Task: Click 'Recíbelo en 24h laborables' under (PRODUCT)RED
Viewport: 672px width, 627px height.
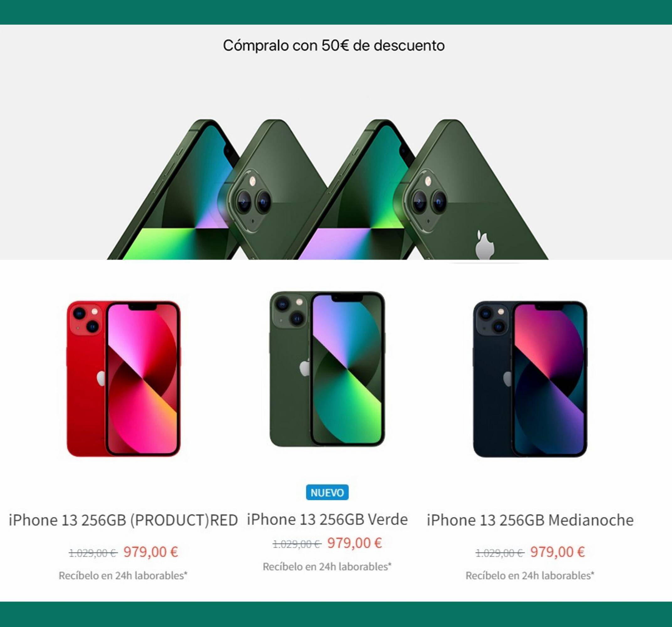Action: 123,576
